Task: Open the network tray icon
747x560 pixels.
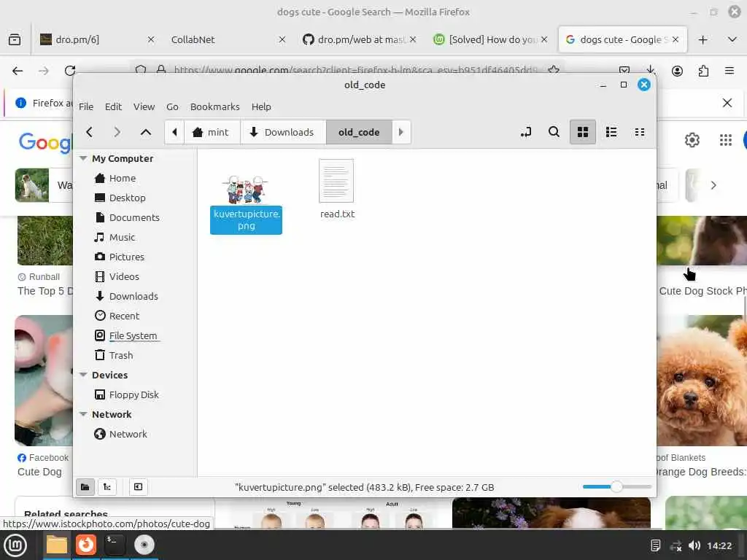Action: (675, 545)
